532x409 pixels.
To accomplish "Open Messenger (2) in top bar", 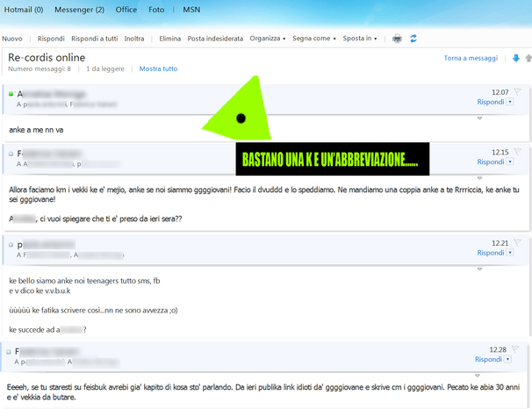I will point(79,10).
